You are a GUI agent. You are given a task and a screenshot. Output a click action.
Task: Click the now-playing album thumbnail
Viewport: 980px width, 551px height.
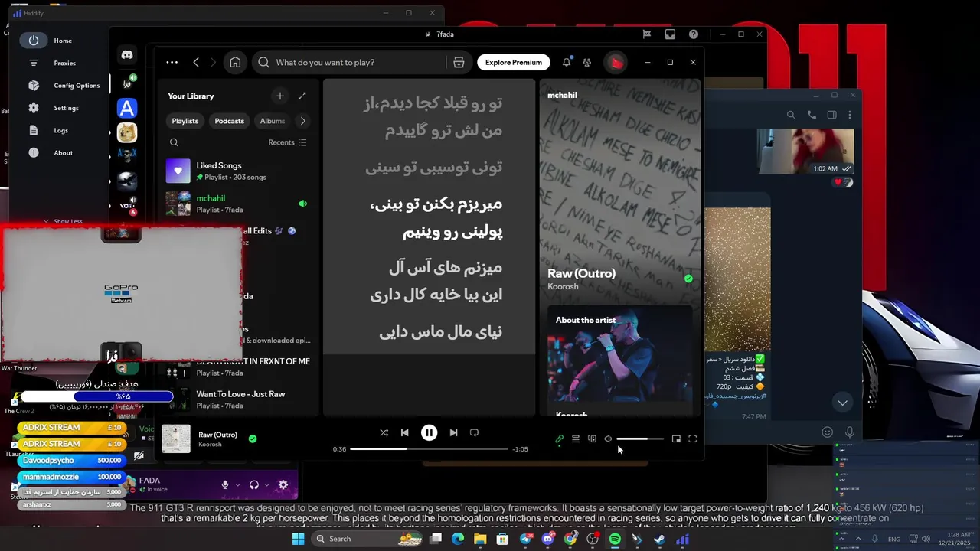(x=176, y=439)
